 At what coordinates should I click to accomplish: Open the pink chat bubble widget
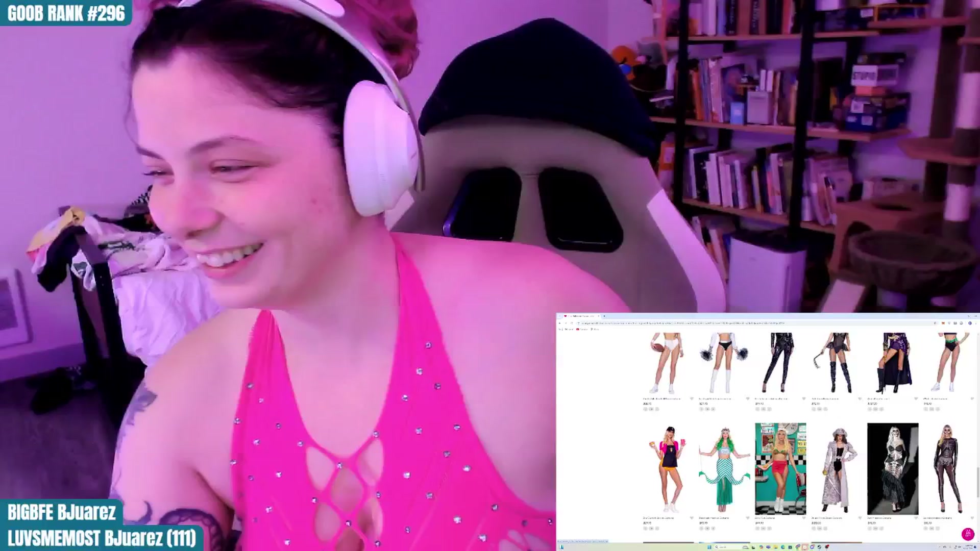968,534
